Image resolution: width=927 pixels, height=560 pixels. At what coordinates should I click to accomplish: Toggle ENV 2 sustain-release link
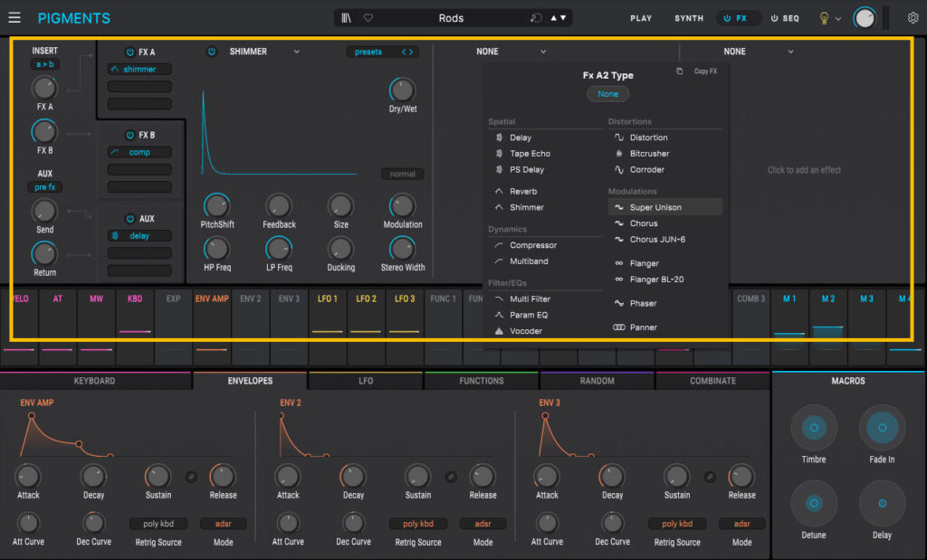coord(451,476)
